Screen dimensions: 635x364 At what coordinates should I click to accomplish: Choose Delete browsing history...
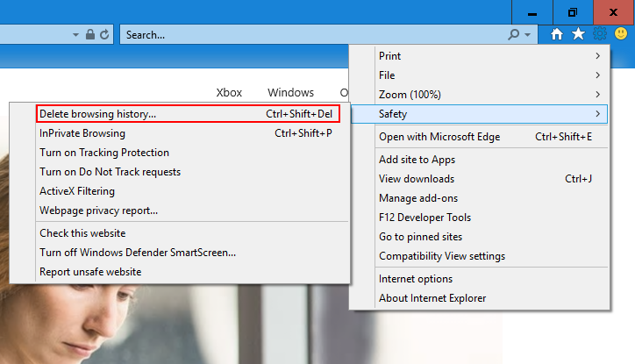pyautogui.click(x=188, y=114)
